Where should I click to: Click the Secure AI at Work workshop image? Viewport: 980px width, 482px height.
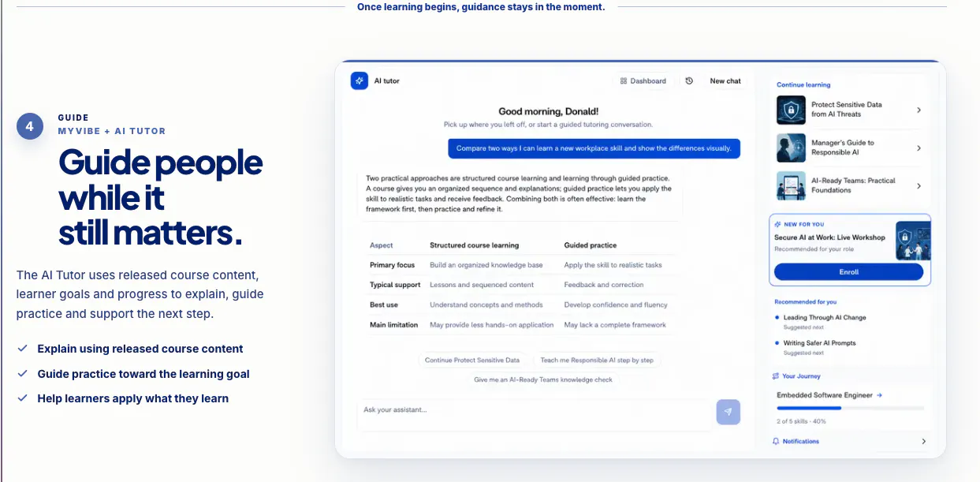(x=913, y=241)
